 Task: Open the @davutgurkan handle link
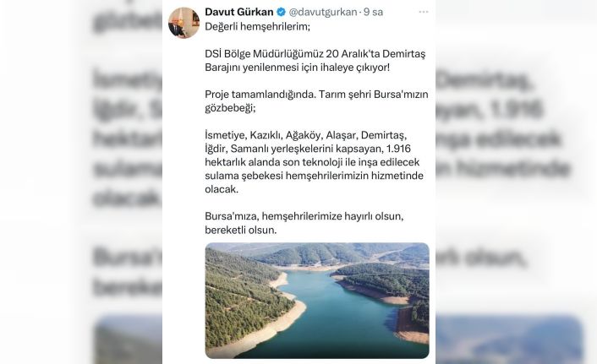[323, 12]
